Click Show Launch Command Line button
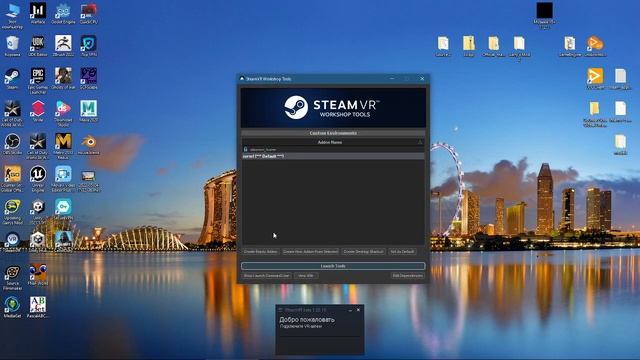 pyautogui.click(x=267, y=276)
